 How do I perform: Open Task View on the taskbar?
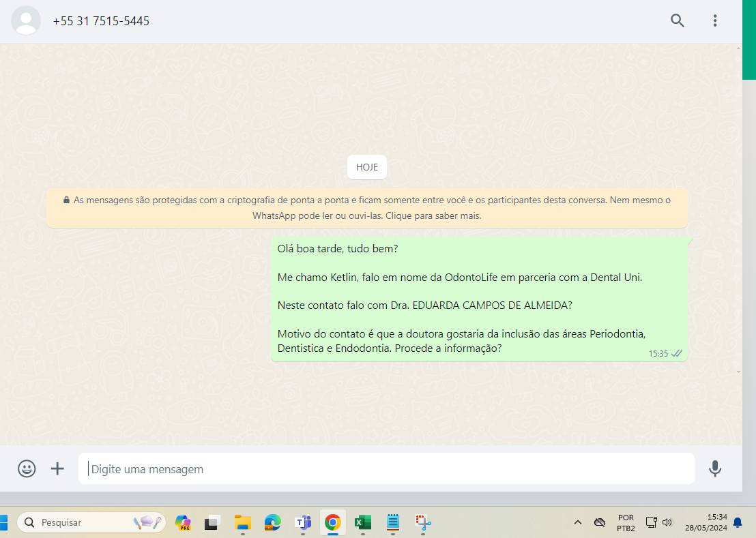(212, 522)
